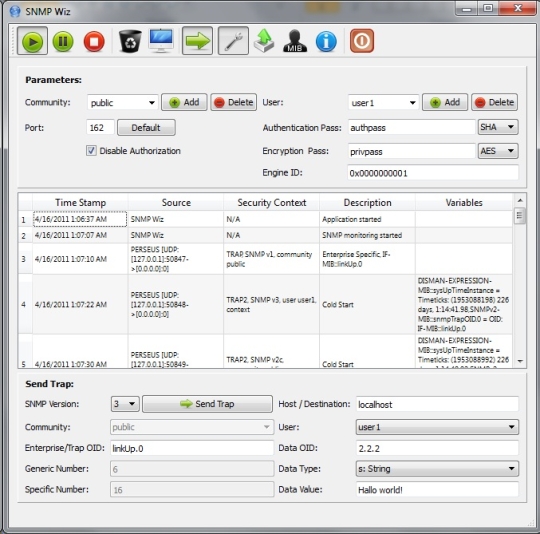Stop monitoring with the red stop icon
Screen dimensions: 540x534
(x=94, y=41)
